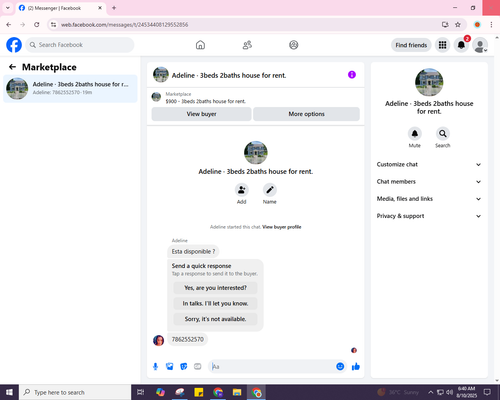
Task: Click the Search Facebook field
Action: pyautogui.click(x=80, y=45)
